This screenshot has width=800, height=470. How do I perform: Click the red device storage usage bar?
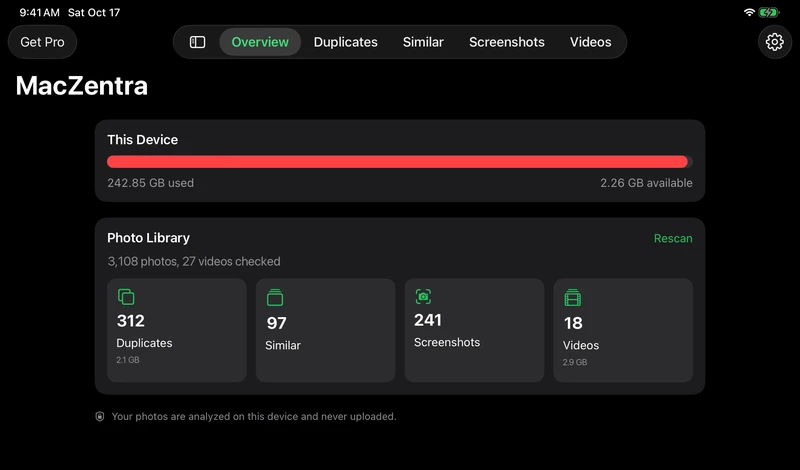coord(399,162)
